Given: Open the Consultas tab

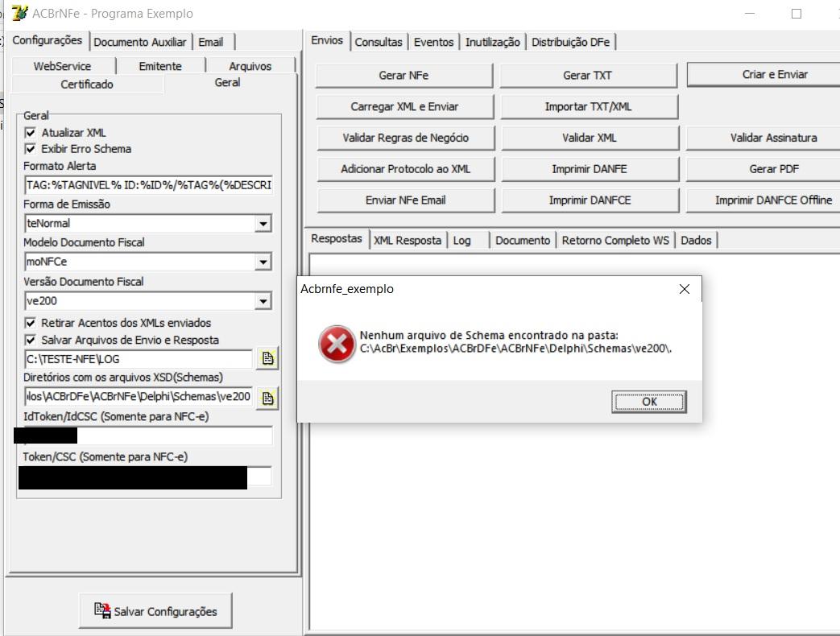Looking at the screenshot, I should tap(379, 43).
